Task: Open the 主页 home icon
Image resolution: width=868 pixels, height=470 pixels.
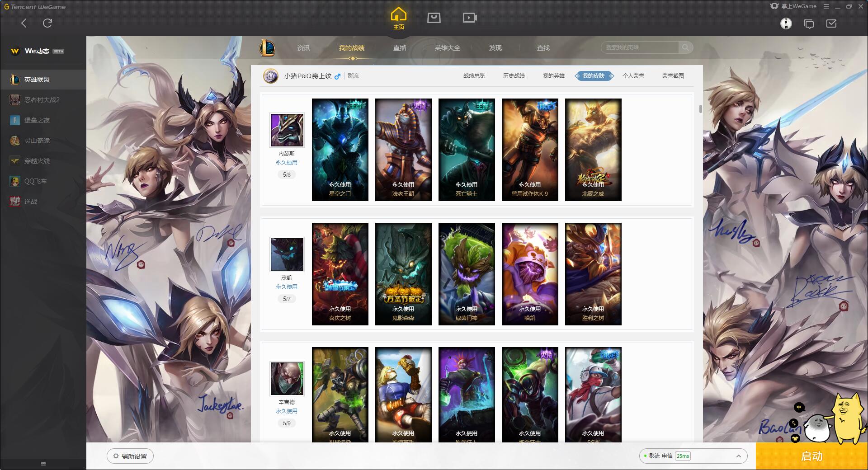Action: coord(398,19)
